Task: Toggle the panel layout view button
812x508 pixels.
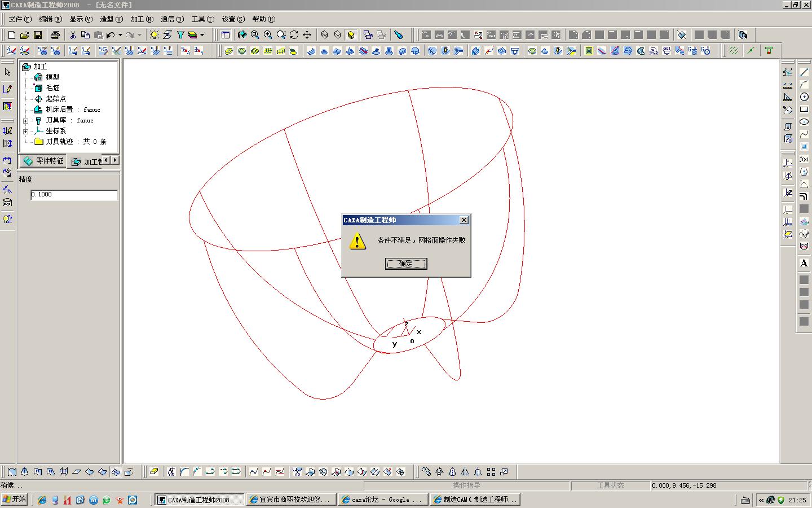Action: point(226,35)
